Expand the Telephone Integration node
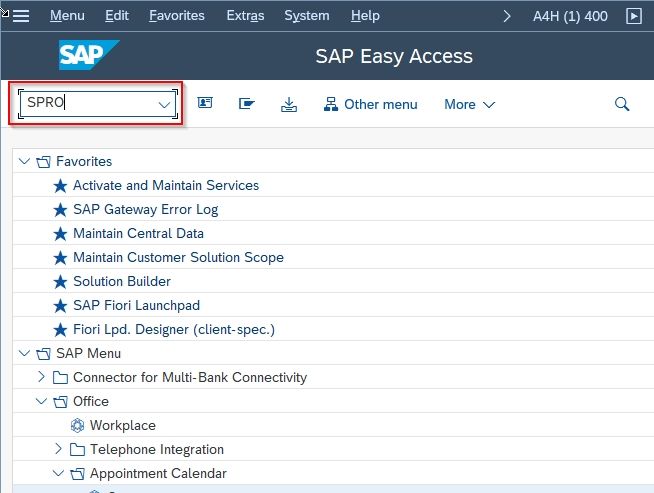 point(58,449)
